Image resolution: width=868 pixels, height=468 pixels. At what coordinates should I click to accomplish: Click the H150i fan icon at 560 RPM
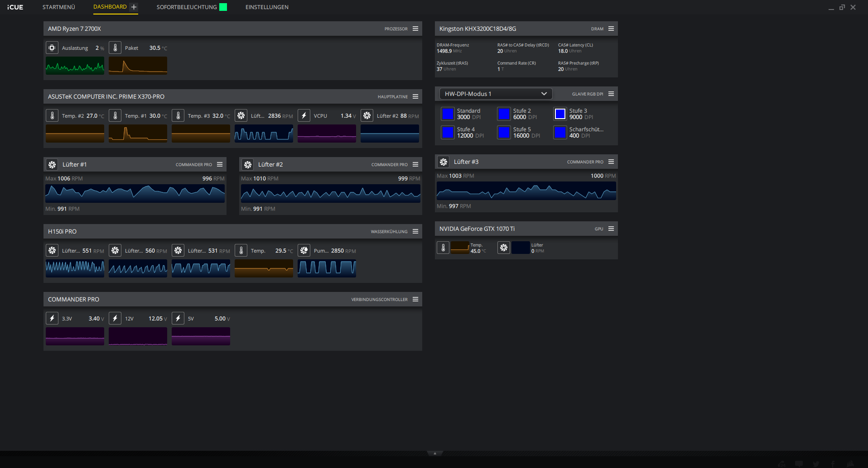pos(115,250)
